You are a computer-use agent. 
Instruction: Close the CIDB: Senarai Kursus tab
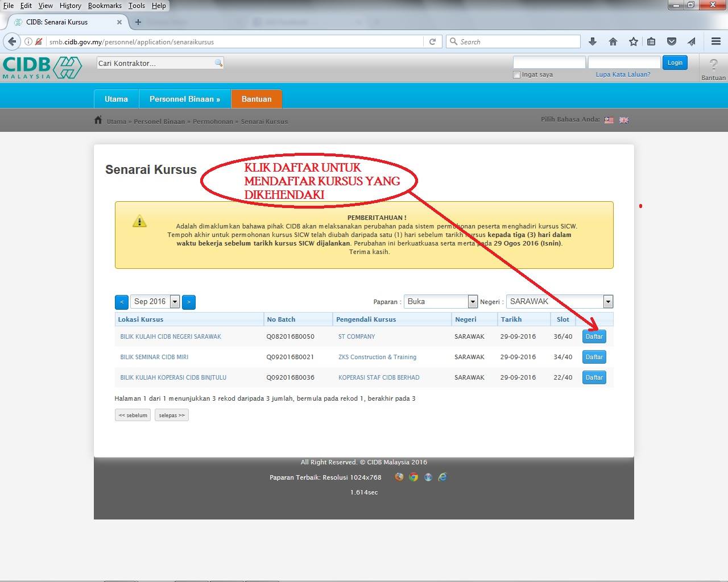click(119, 22)
